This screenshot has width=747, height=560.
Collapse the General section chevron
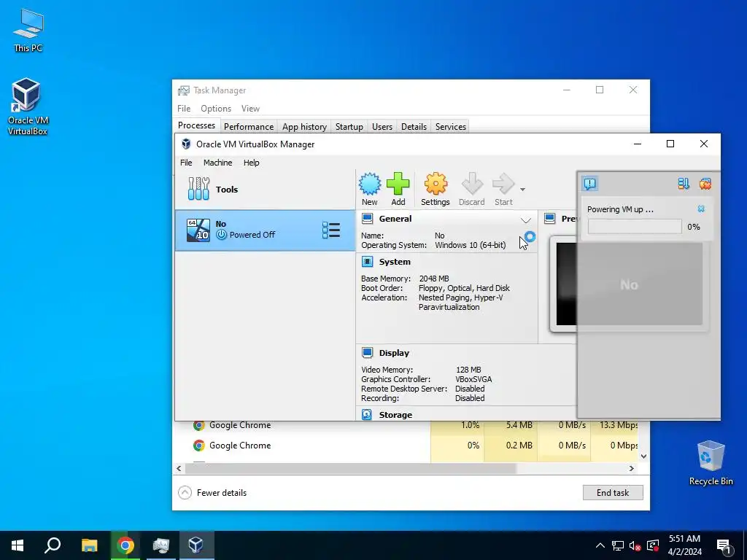(525, 220)
